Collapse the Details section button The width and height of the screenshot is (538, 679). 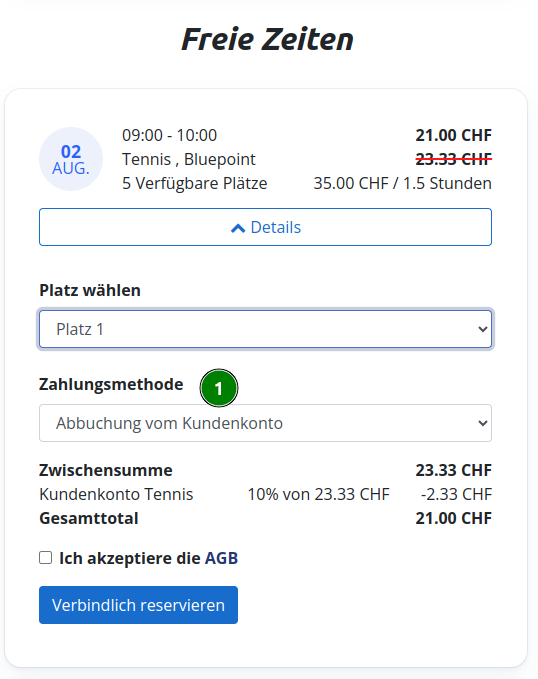coord(265,227)
